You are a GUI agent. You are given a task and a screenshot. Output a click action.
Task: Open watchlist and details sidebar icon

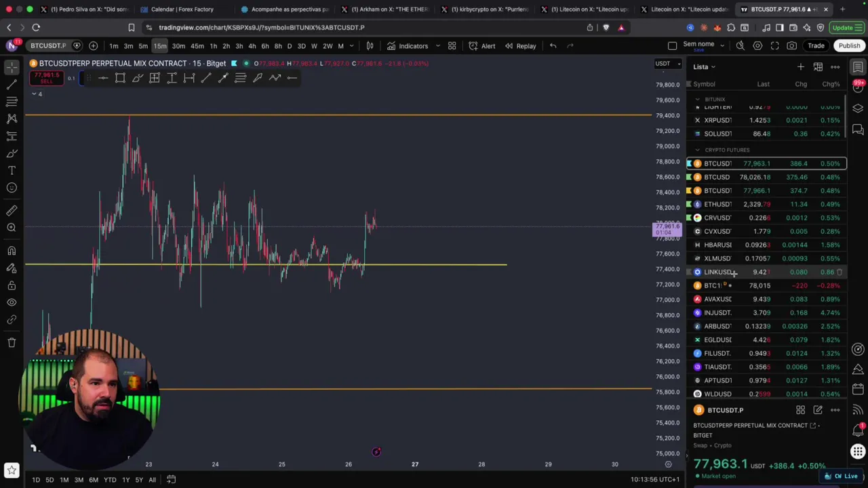point(858,67)
